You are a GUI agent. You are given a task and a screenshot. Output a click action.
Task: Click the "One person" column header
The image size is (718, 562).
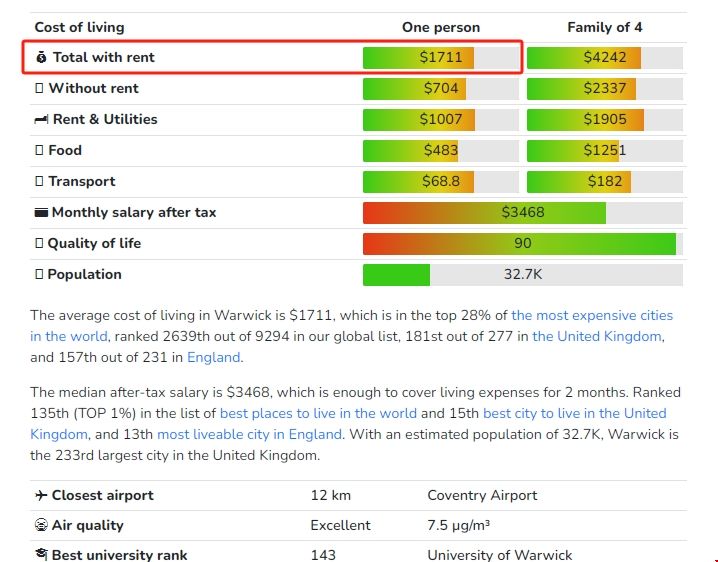coord(441,27)
